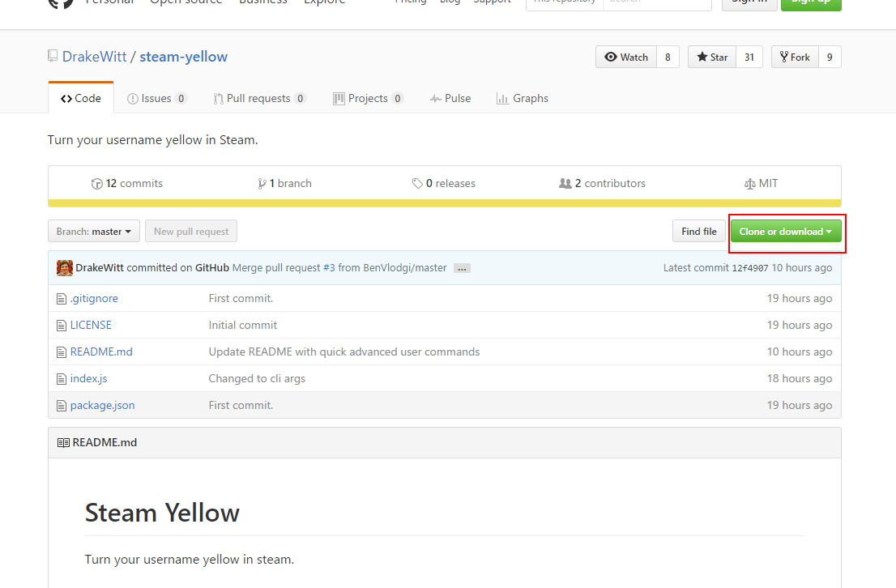The width and height of the screenshot is (896, 588).
Task: Open README.md in the file list
Action: point(101,352)
